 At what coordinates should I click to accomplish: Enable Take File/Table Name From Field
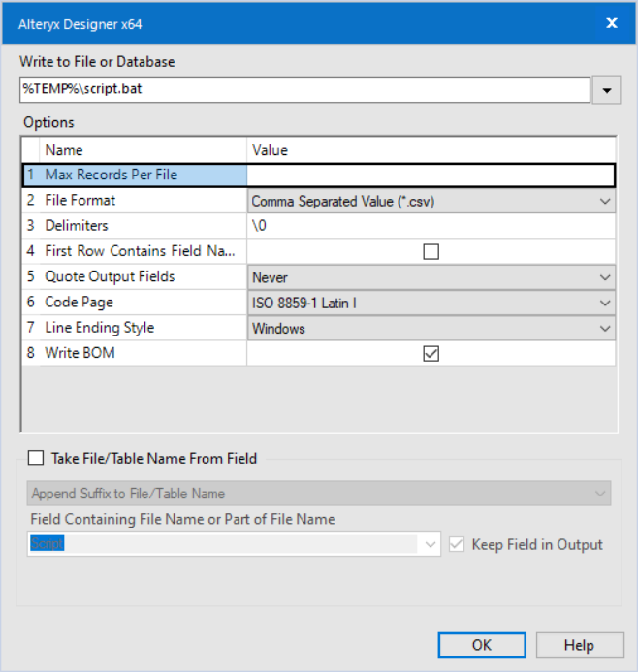[x=36, y=458]
